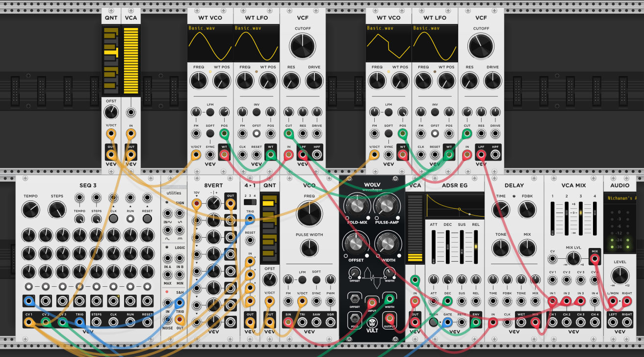Click the VCO PULSE WIDTH knob
The height and width of the screenshot is (357, 644).
point(309,248)
